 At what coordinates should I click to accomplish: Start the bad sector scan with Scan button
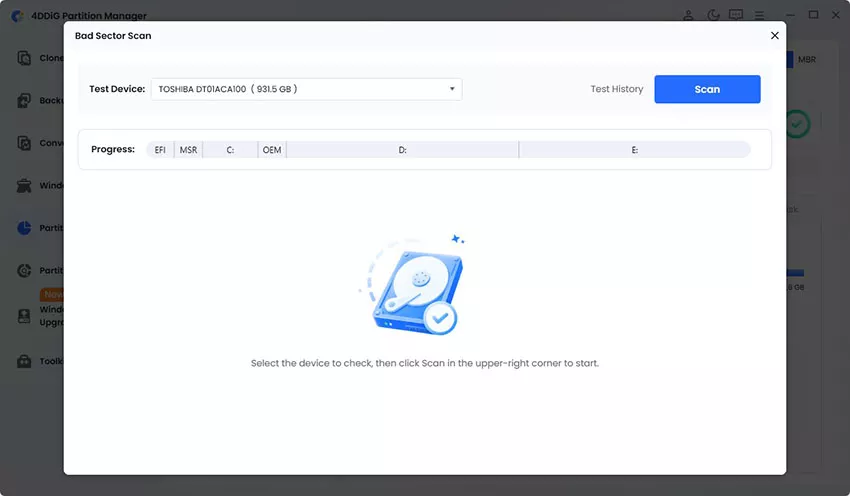707,89
